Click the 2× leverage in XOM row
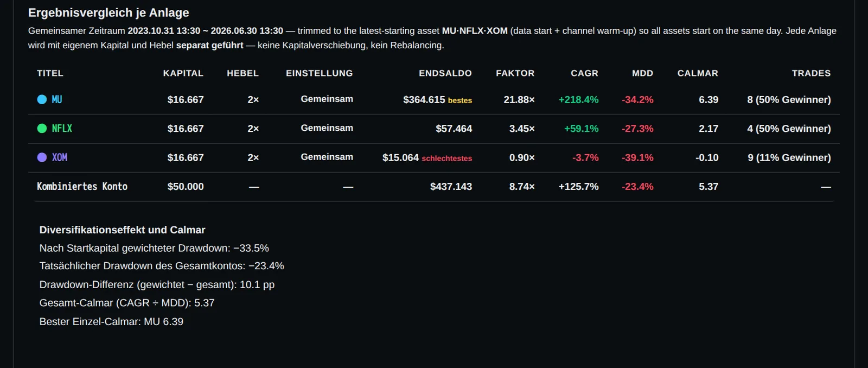This screenshot has height=368, width=868. click(x=253, y=157)
